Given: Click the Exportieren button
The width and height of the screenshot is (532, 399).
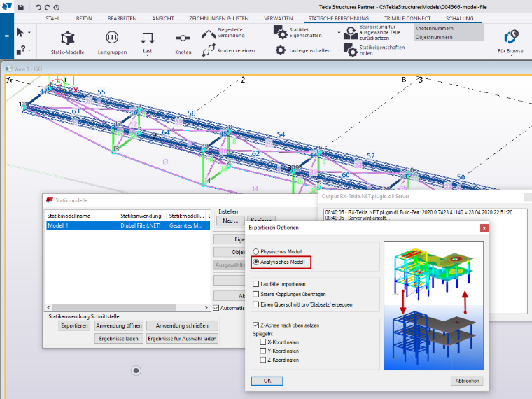Looking at the screenshot, I should (x=74, y=325).
